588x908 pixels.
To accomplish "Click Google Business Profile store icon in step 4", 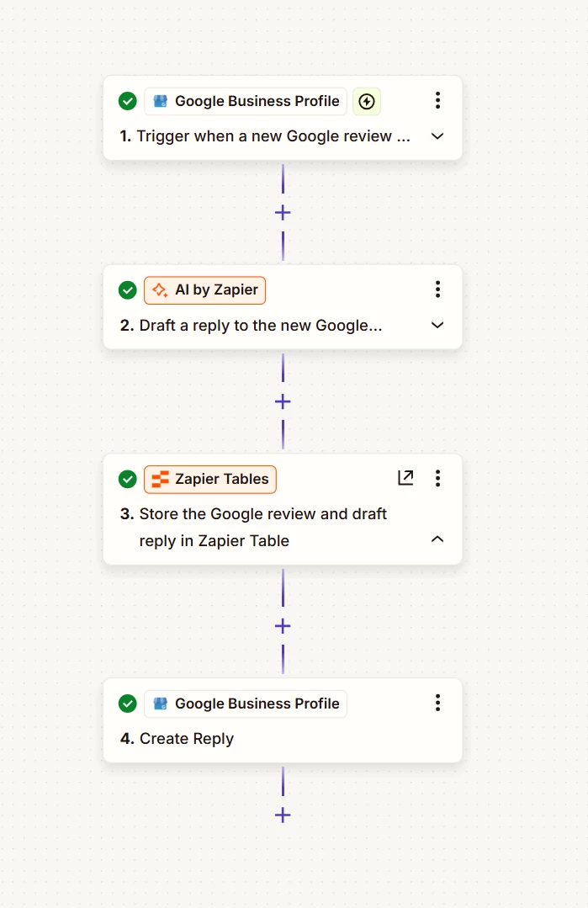I will click(x=161, y=704).
